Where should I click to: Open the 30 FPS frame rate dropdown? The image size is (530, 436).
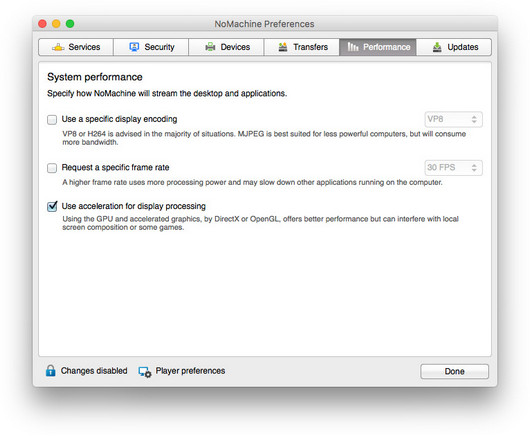pyautogui.click(x=453, y=168)
